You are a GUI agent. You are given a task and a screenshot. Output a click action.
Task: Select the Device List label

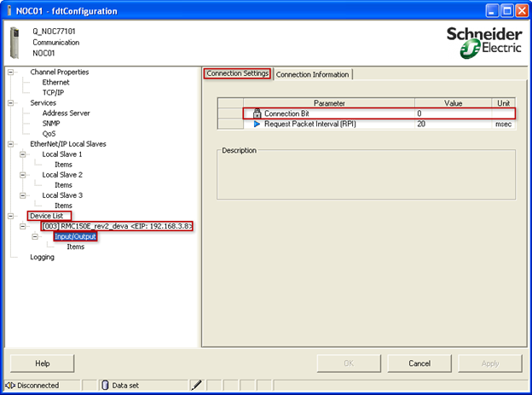(x=47, y=216)
